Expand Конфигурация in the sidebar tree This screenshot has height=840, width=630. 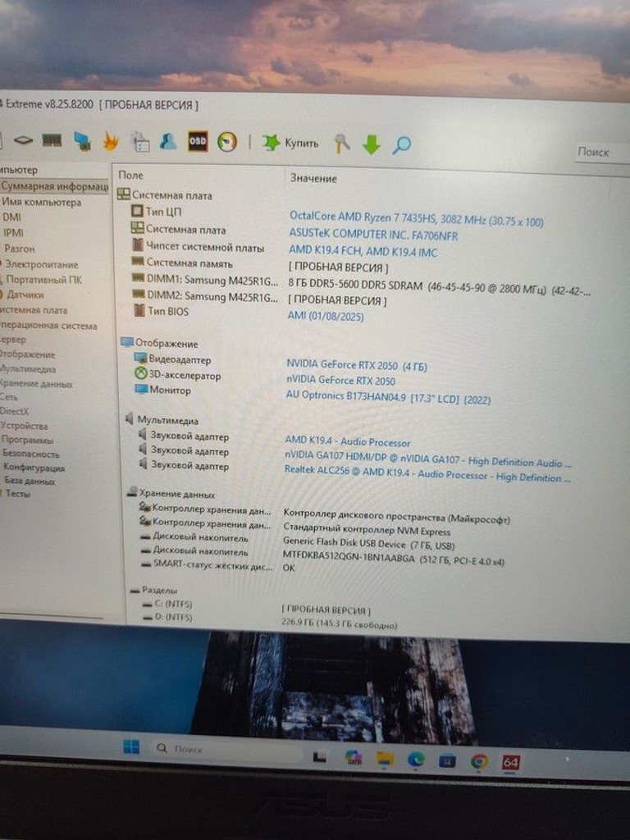[34, 468]
